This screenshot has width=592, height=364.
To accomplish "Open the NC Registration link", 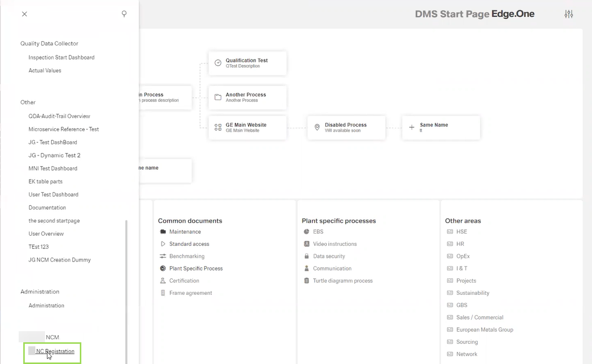I will tap(55, 351).
